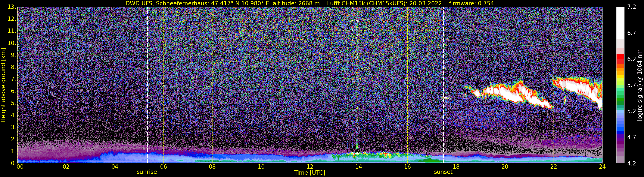This screenshot has height=177, width=644.
Task: Click the sunset dashed vertical line
Action: click(x=444, y=85)
